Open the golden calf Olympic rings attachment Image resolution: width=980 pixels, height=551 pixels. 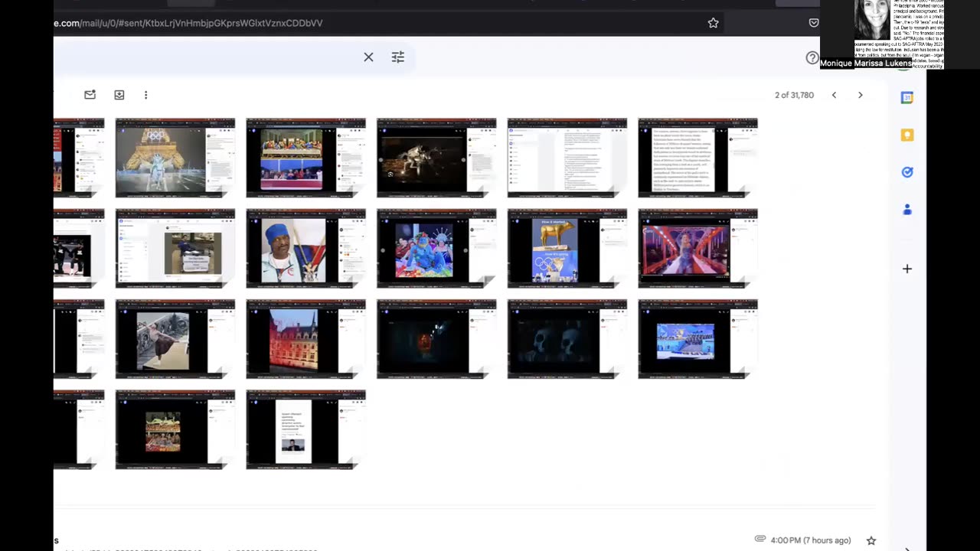point(567,248)
